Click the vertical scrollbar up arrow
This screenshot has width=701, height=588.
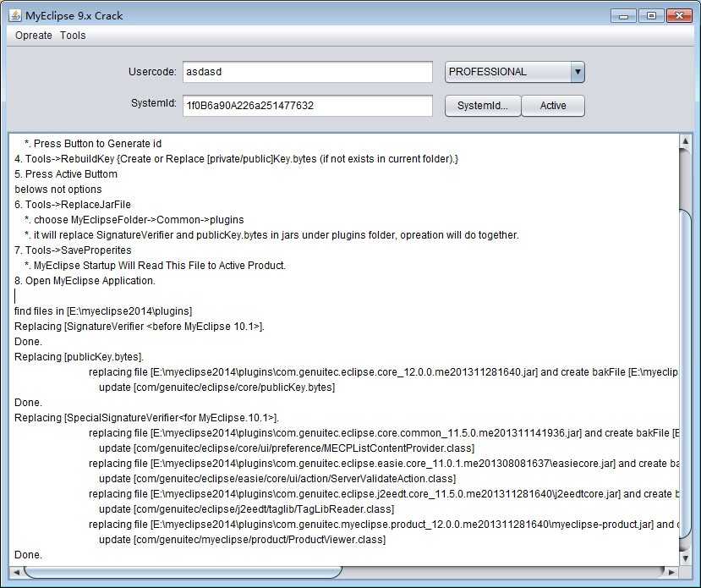coord(685,141)
